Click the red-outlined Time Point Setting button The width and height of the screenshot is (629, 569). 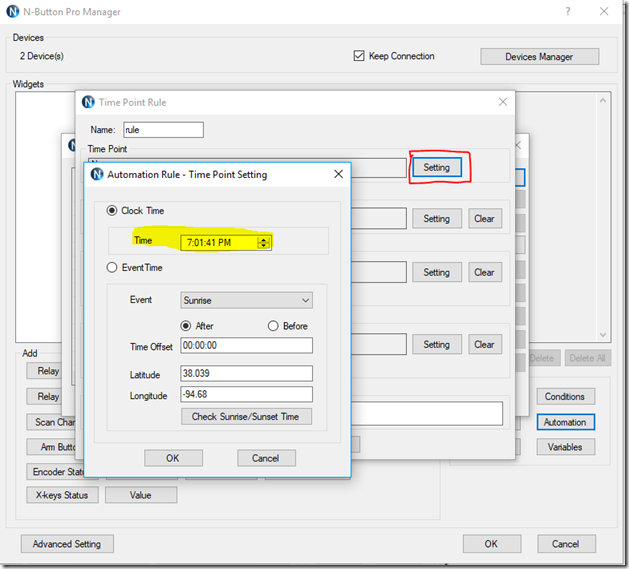(x=437, y=167)
